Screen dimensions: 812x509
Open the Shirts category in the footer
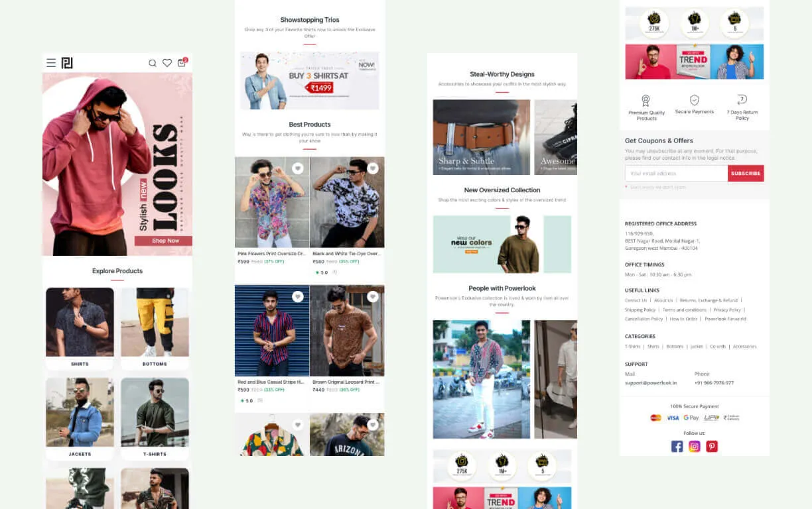(x=653, y=346)
